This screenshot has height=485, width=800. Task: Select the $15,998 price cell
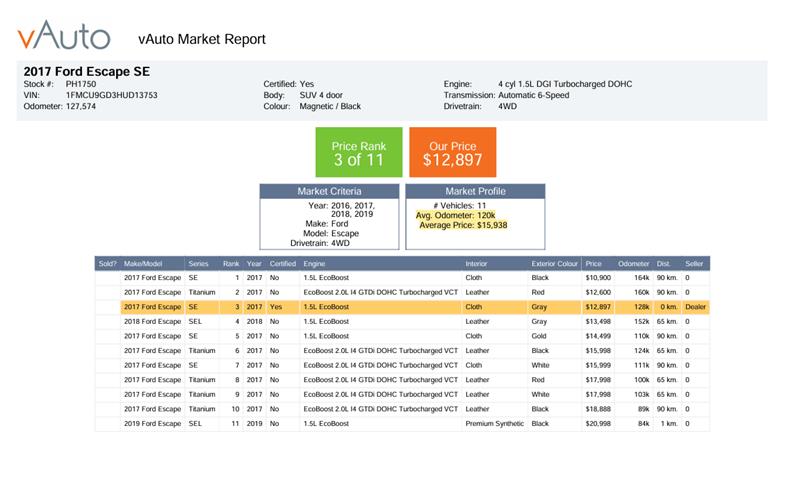tap(598, 351)
